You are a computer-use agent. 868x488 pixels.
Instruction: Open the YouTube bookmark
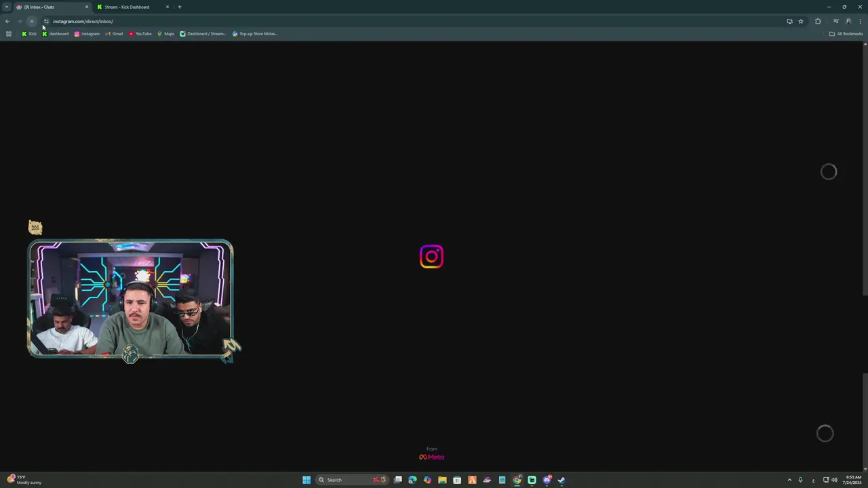click(140, 34)
